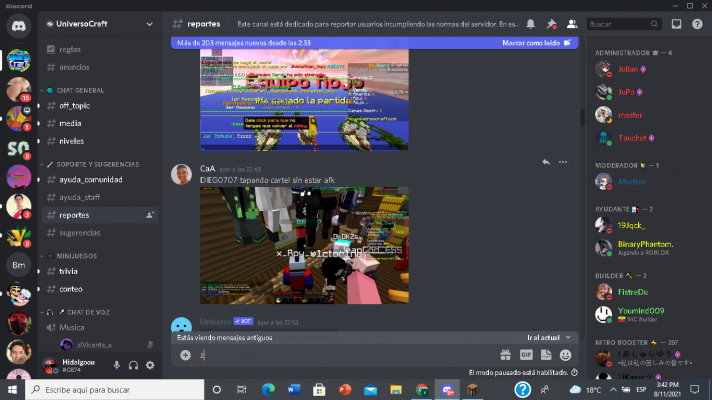Click CaA username in message

208,169
